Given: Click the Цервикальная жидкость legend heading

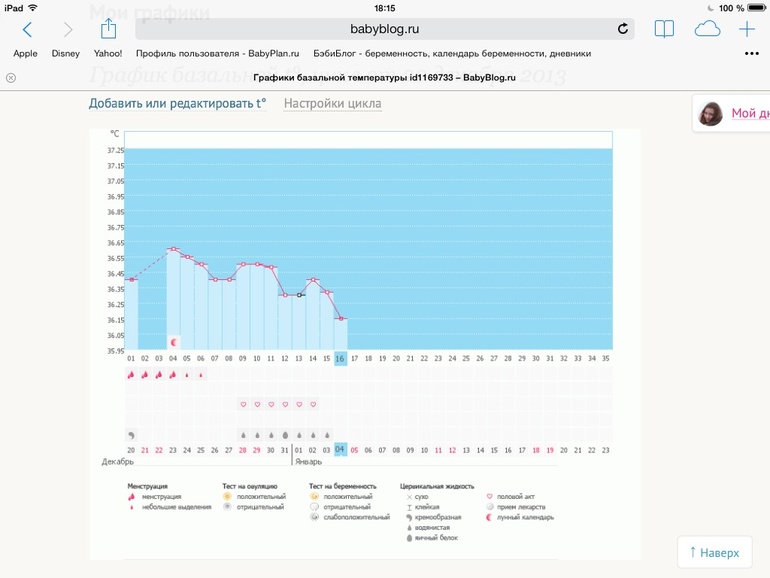Looking at the screenshot, I should [x=437, y=486].
